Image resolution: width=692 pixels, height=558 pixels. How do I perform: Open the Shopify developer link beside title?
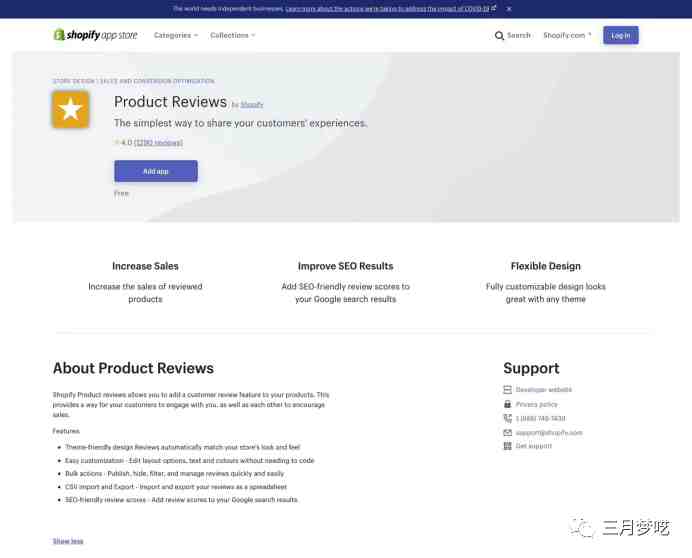252,105
